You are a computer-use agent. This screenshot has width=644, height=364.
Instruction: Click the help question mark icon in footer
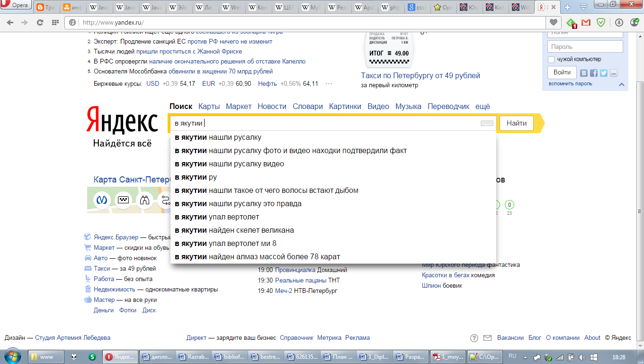tap(474, 338)
